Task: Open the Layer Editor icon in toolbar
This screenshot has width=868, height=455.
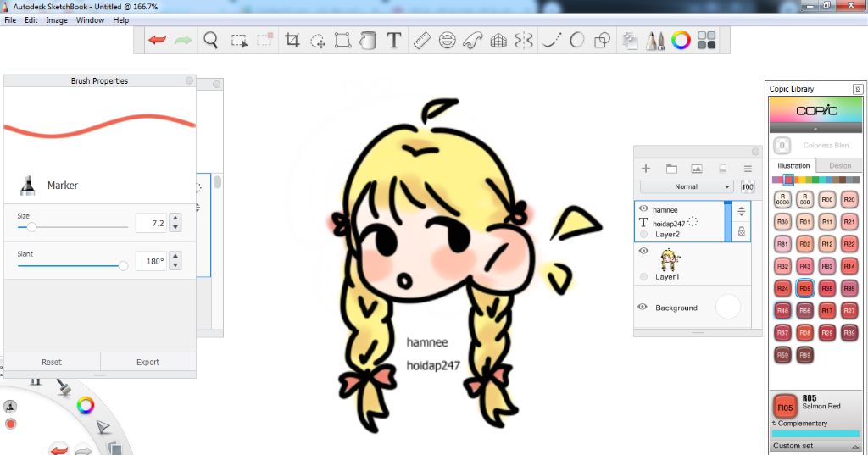Action: [630, 41]
